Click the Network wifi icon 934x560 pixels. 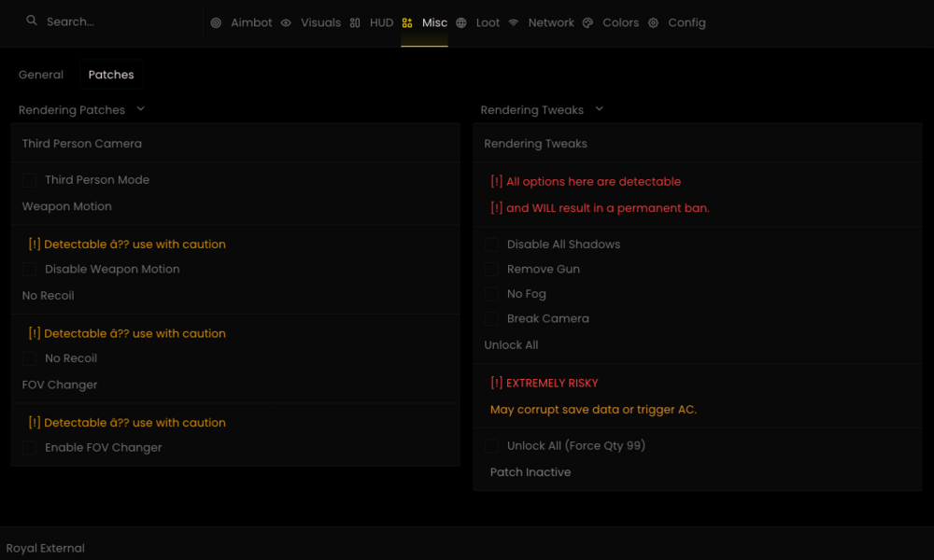pyautogui.click(x=514, y=22)
